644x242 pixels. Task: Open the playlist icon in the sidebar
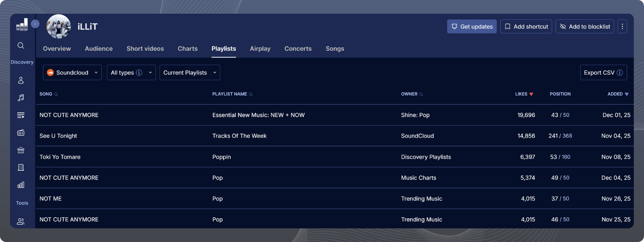pos(21,115)
